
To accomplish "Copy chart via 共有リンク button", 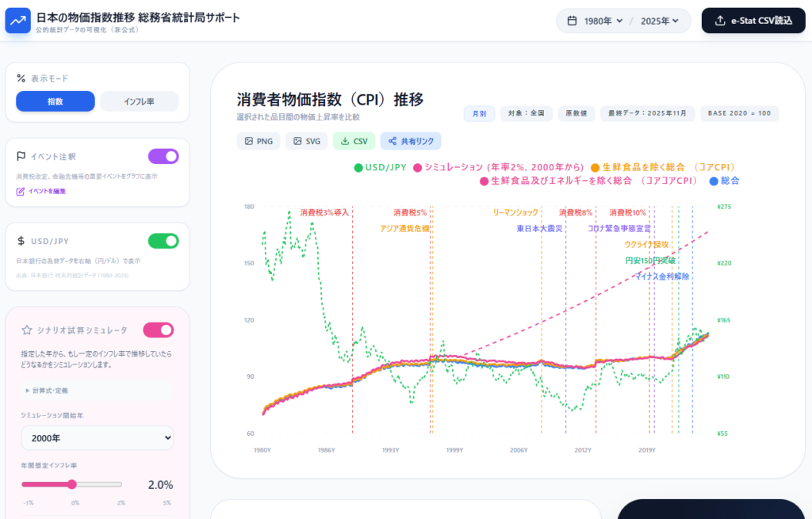I will point(410,141).
